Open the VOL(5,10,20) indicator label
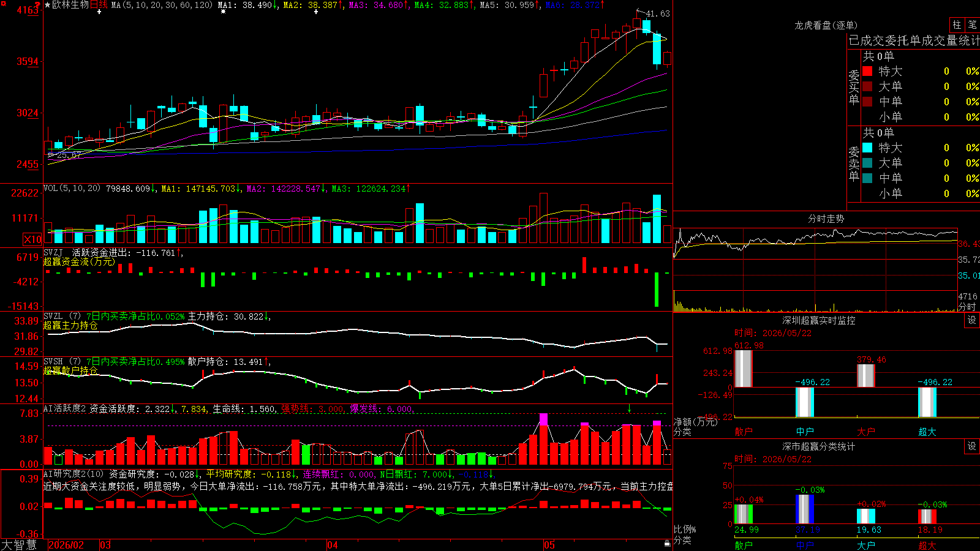 point(72,189)
